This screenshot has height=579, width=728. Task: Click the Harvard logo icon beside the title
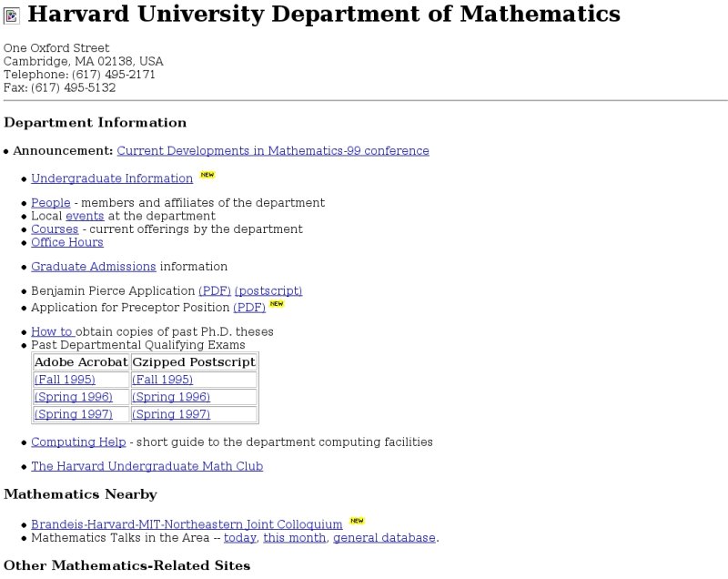12,15
